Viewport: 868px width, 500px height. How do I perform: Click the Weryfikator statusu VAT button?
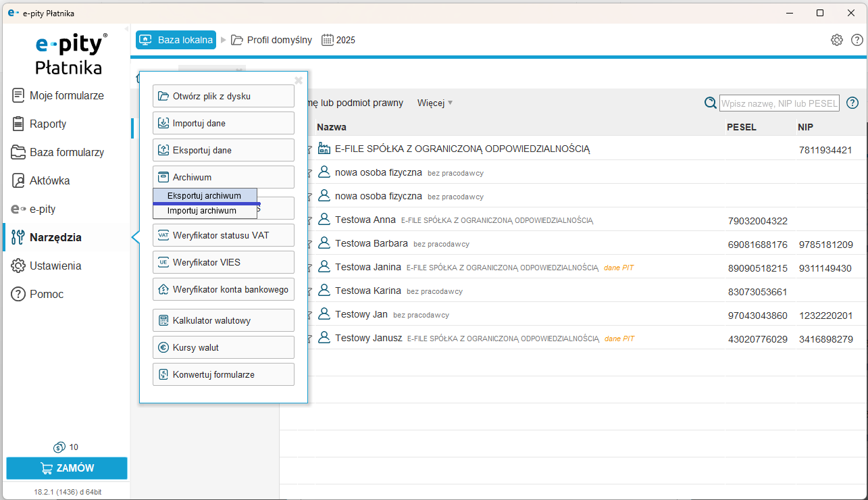click(x=224, y=235)
